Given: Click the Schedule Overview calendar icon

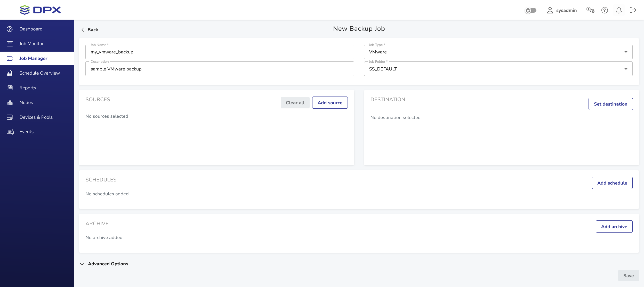Looking at the screenshot, I should [10, 73].
